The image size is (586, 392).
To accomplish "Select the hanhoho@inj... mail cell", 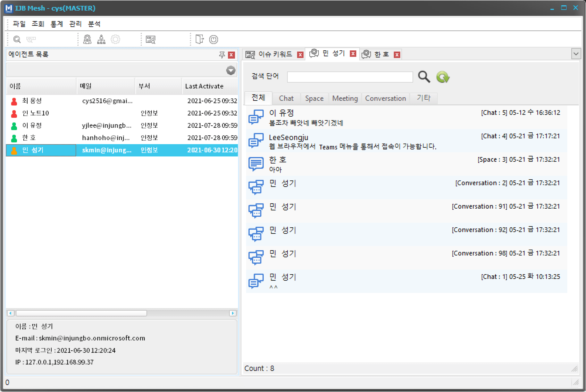I will [106, 138].
